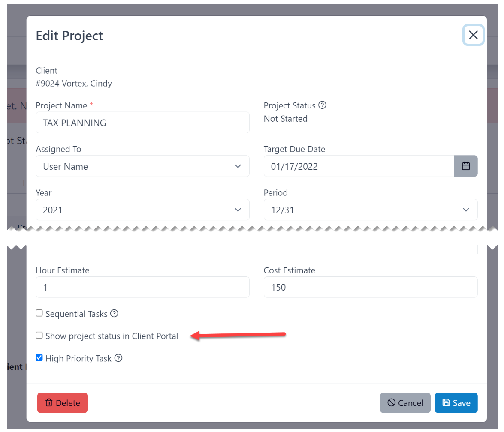The width and height of the screenshot is (504, 432).
Task: Click the X to close the Edit Project dialog
Action: tap(473, 35)
